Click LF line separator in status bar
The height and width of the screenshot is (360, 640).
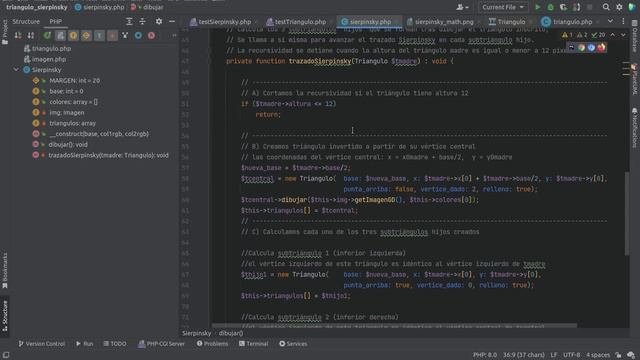(x=553, y=355)
